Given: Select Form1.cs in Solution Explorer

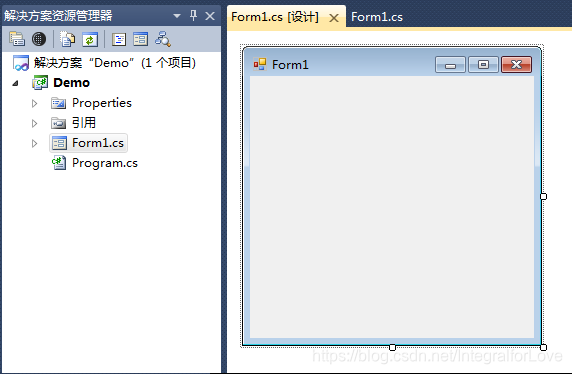Looking at the screenshot, I should (98, 143).
